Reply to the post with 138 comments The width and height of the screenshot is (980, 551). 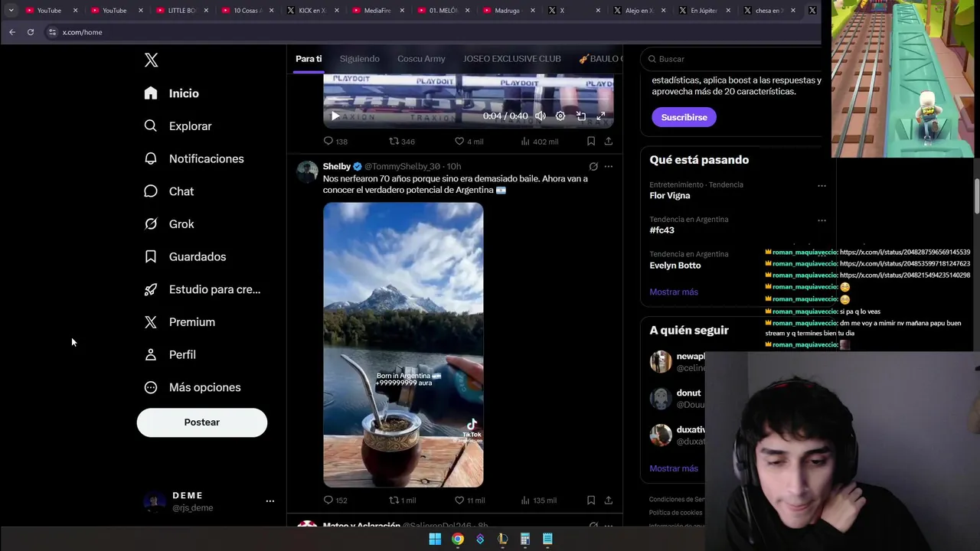pyautogui.click(x=335, y=142)
